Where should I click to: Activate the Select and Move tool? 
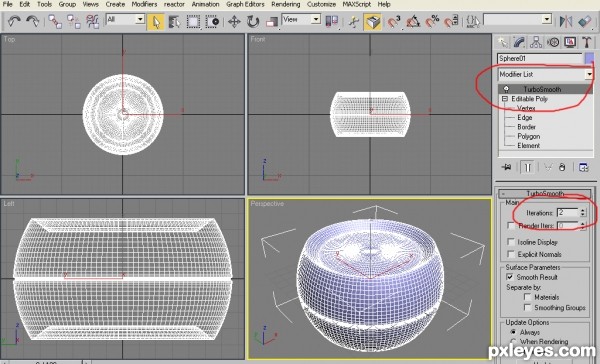point(234,22)
